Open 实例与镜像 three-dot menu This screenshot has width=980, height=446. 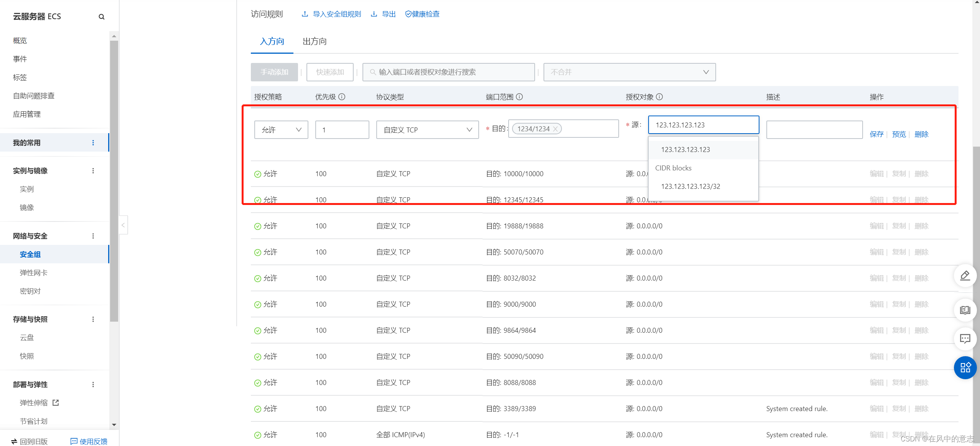(x=93, y=171)
